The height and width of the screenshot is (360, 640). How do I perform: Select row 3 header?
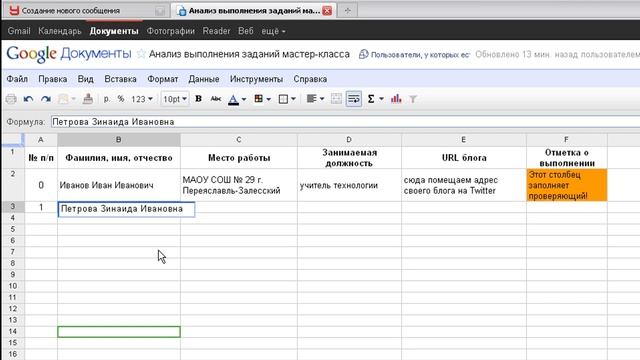point(13,207)
